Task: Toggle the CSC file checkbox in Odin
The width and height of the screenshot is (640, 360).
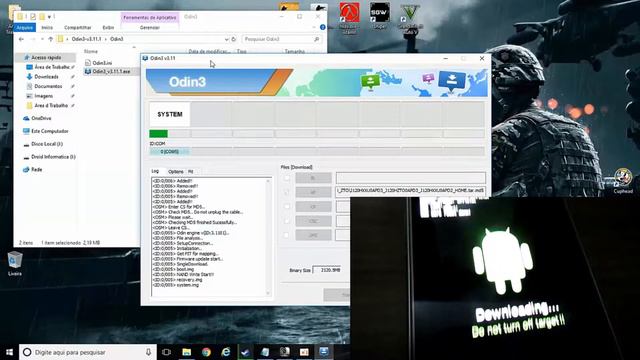Action: [x=287, y=221]
